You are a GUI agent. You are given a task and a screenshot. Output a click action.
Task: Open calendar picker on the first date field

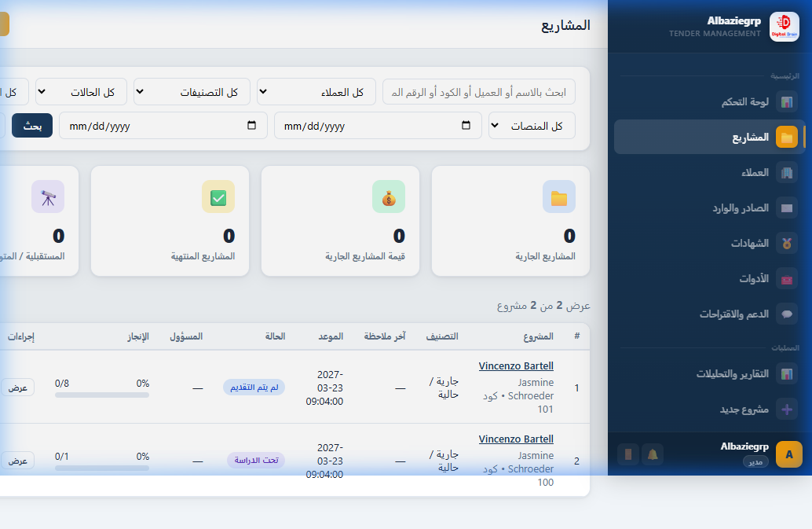click(x=466, y=126)
